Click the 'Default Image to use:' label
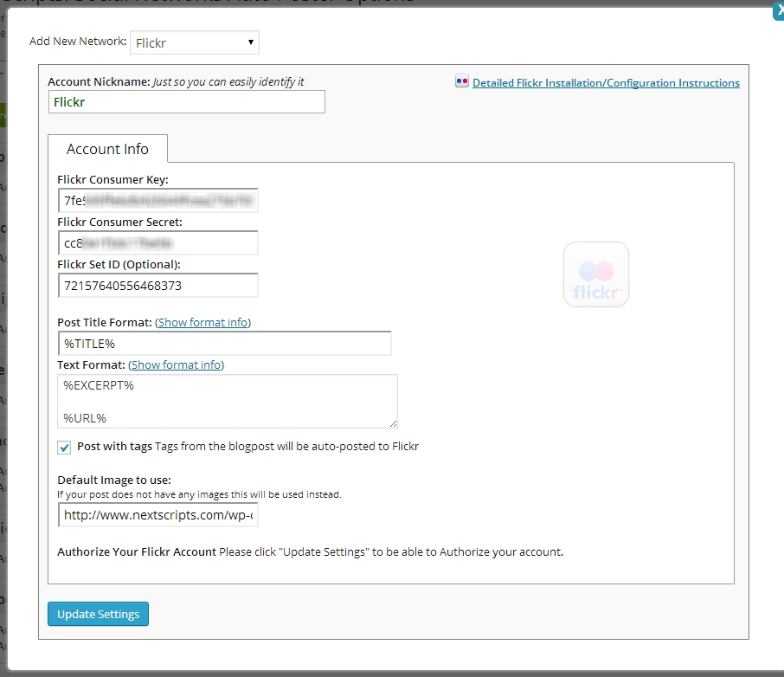This screenshot has width=784, height=677. tap(114, 480)
